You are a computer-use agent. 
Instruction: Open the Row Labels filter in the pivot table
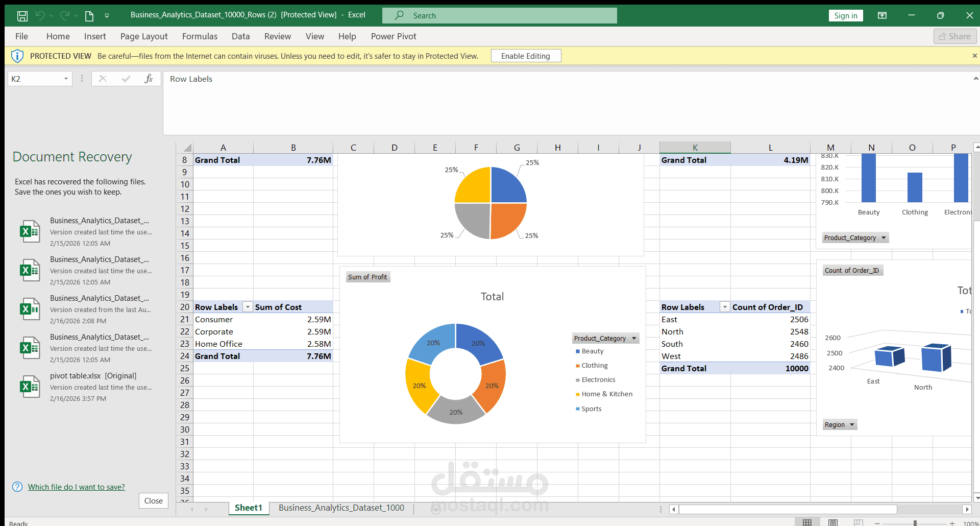point(248,307)
